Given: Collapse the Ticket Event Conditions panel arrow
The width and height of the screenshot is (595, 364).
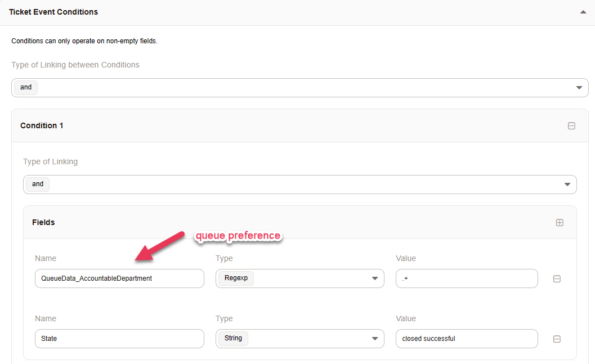Looking at the screenshot, I should 583,12.
